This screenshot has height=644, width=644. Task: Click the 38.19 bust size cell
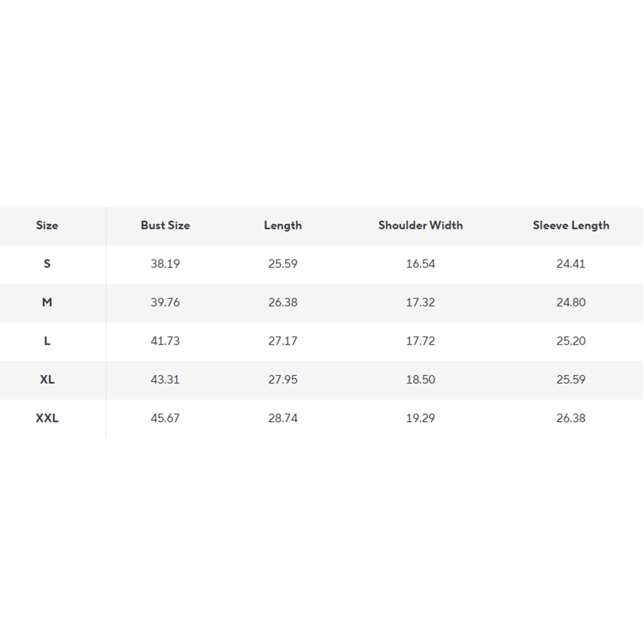point(165,264)
